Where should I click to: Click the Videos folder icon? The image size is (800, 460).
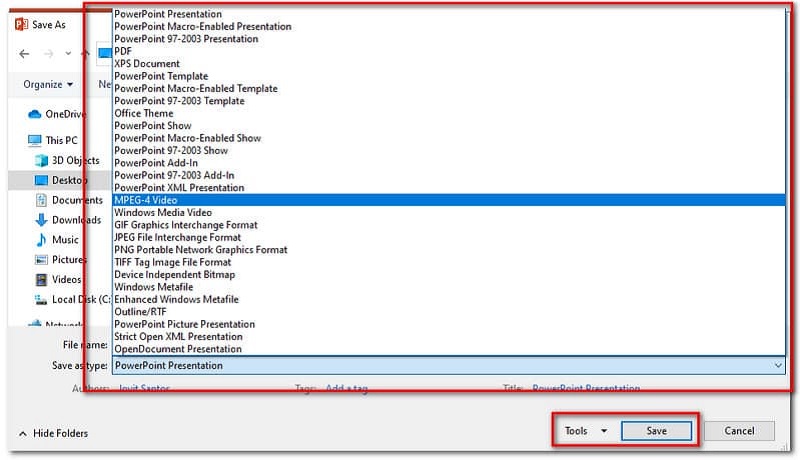41,279
